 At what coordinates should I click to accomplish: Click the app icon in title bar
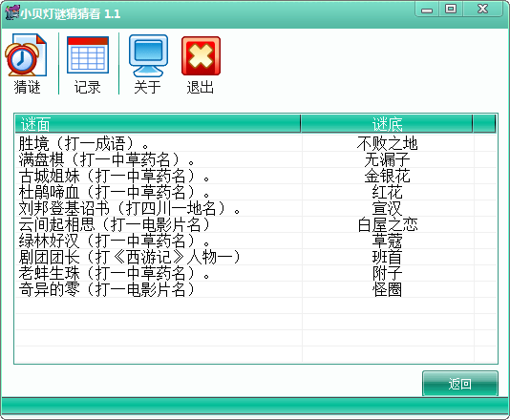(x=11, y=13)
